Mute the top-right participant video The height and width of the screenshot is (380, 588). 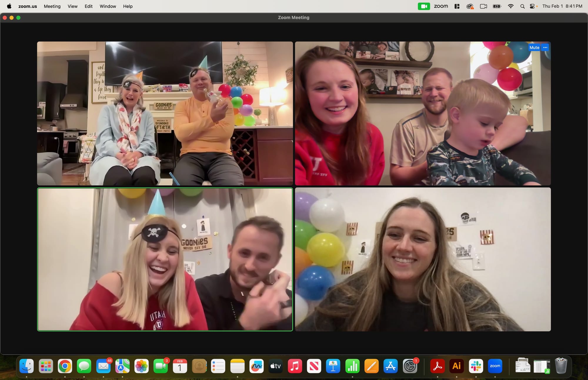[534, 48]
